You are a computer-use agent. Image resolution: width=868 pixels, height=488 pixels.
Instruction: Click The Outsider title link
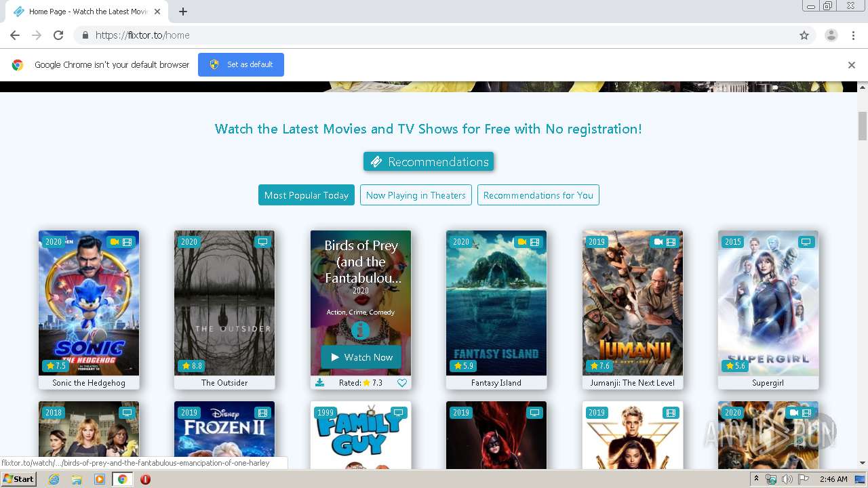tap(224, 383)
